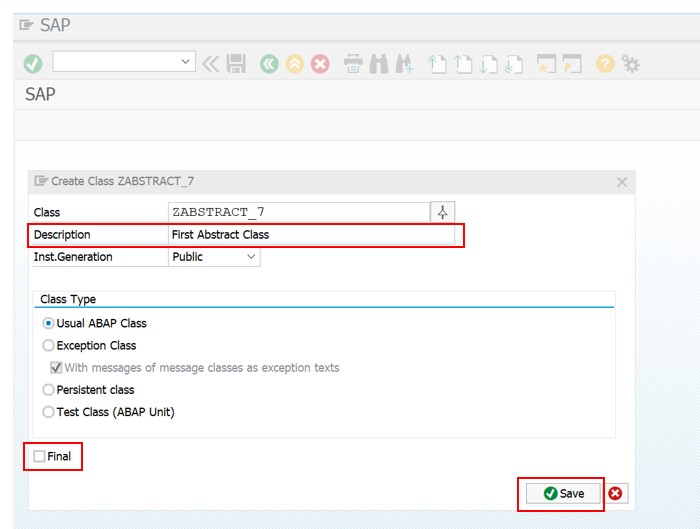Select Test Class (ABAP Unit) option
This screenshot has width=700, height=529.
pos(48,412)
